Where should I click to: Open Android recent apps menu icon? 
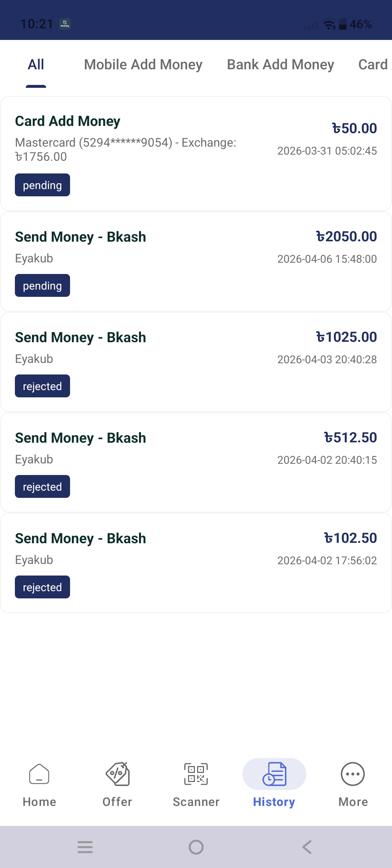(85, 847)
